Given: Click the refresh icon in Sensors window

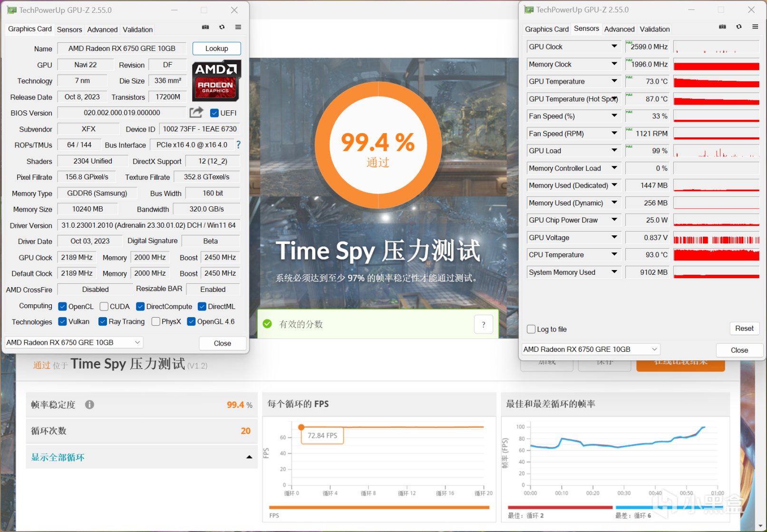Looking at the screenshot, I should point(739,27).
